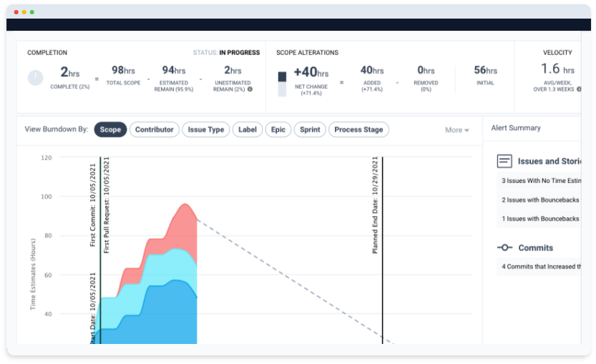Click the +40hrs Net Change value
Screen dimensions: 596x364
point(311,72)
